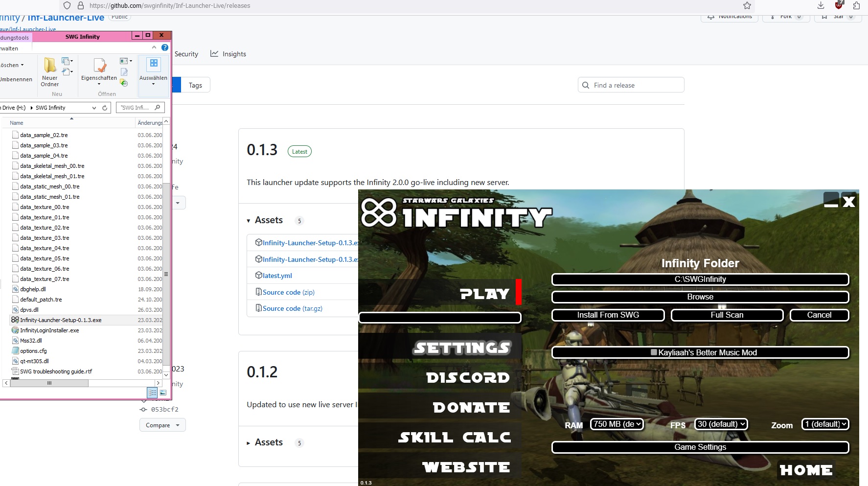868x486 pixels.
Task: Click the Browse button in launcher
Action: coord(700,297)
